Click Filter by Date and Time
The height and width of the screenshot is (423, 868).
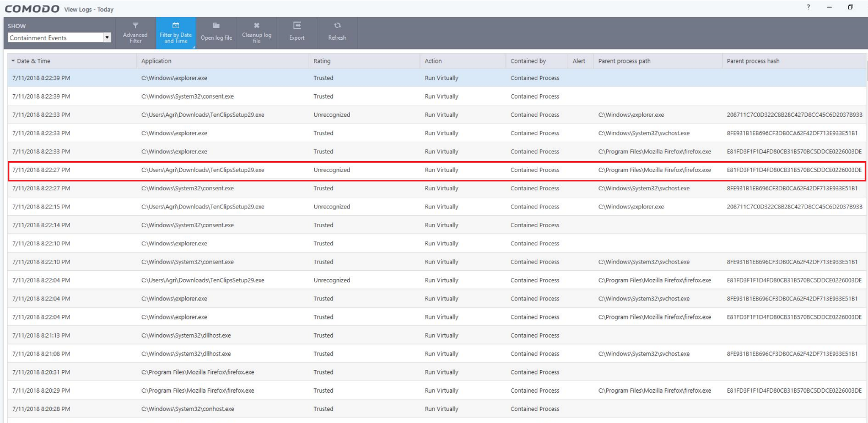point(176,33)
